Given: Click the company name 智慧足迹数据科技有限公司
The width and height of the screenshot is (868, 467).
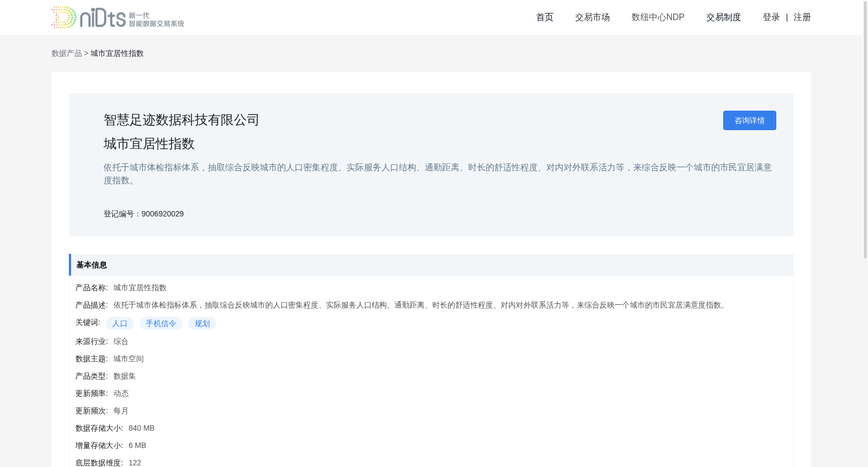Looking at the screenshot, I should coord(181,120).
